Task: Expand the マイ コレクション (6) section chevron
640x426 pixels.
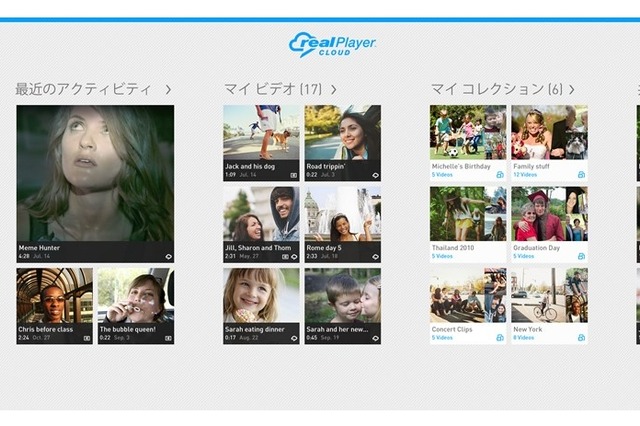Action: [x=572, y=90]
